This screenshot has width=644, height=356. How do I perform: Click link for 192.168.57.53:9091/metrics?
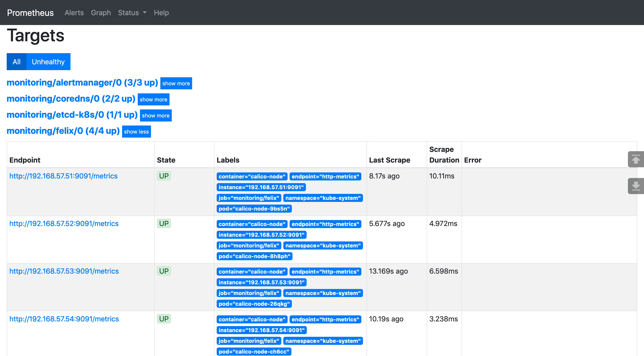click(64, 271)
